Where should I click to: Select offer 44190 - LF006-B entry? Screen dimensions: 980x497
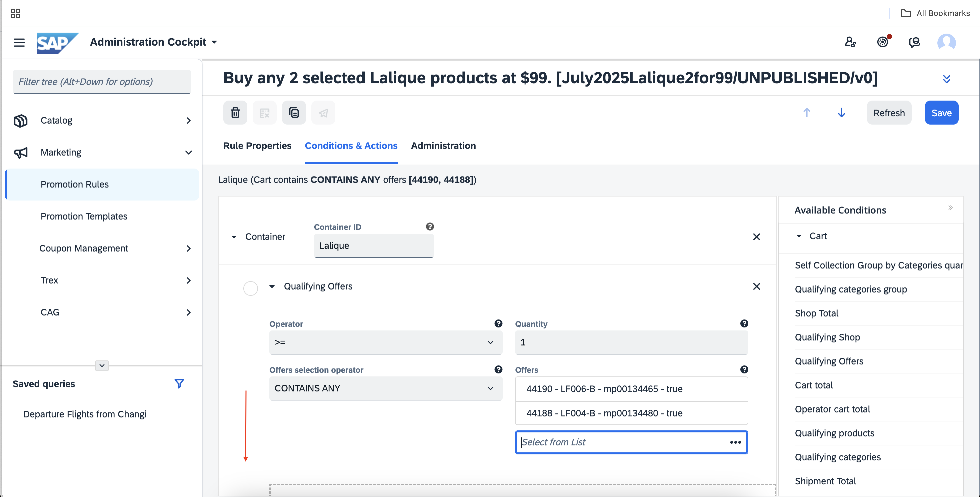coord(631,389)
